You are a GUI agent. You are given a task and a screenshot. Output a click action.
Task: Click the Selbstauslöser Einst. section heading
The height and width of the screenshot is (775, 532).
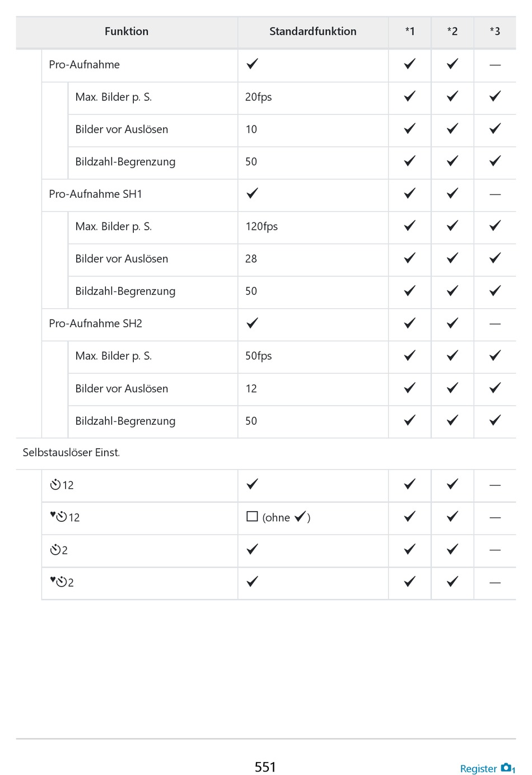coord(71,452)
